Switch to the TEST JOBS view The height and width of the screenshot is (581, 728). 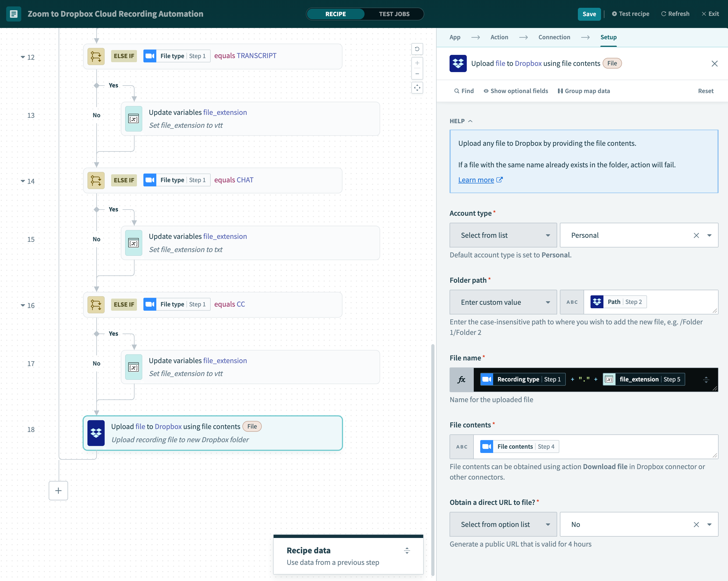point(394,14)
